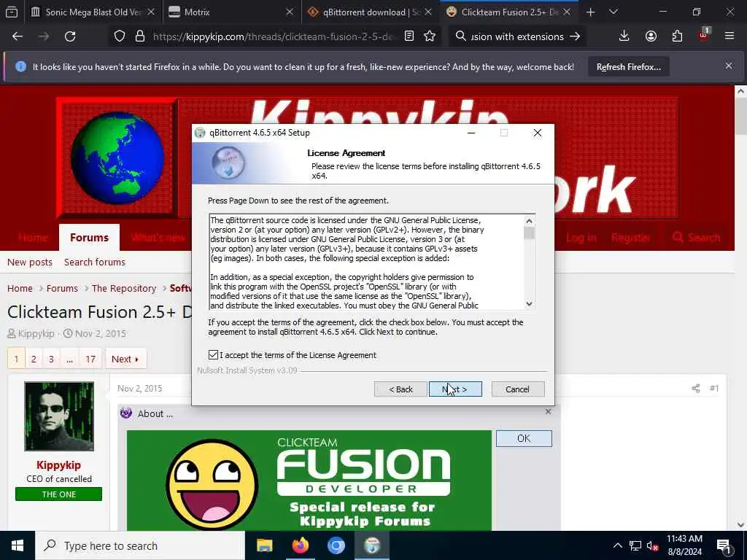Open a new Firefox tab

coord(591,12)
